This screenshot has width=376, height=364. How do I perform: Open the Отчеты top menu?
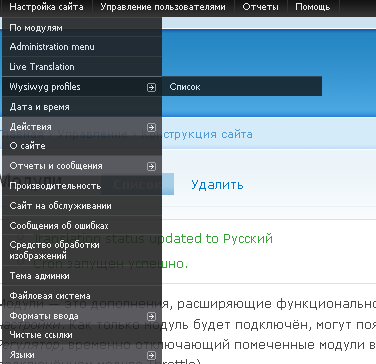260,7
